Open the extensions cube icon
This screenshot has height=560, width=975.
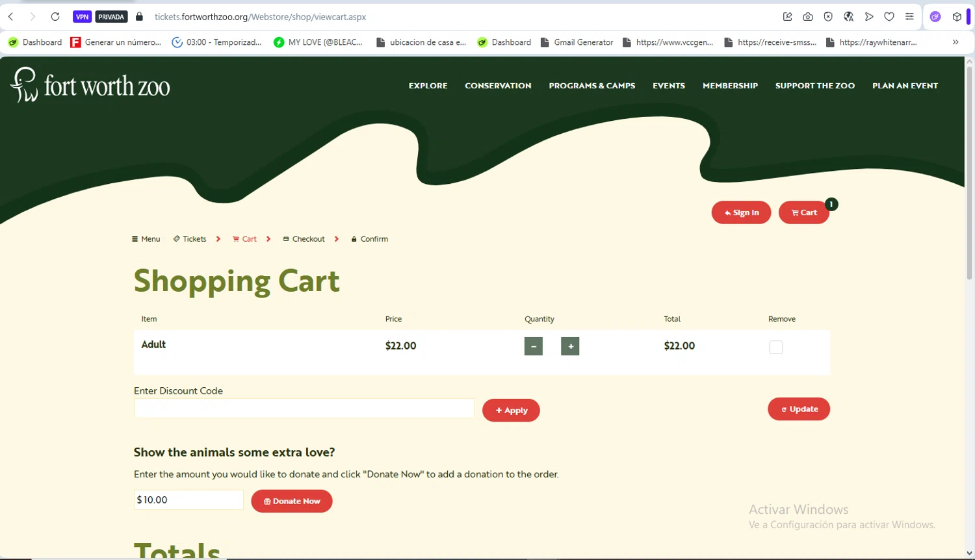[957, 17]
